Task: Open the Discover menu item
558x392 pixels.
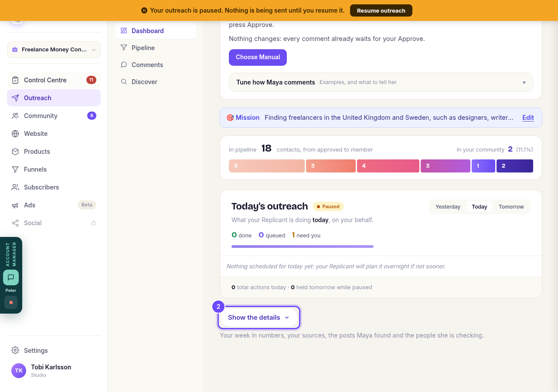Action: [x=156, y=82]
